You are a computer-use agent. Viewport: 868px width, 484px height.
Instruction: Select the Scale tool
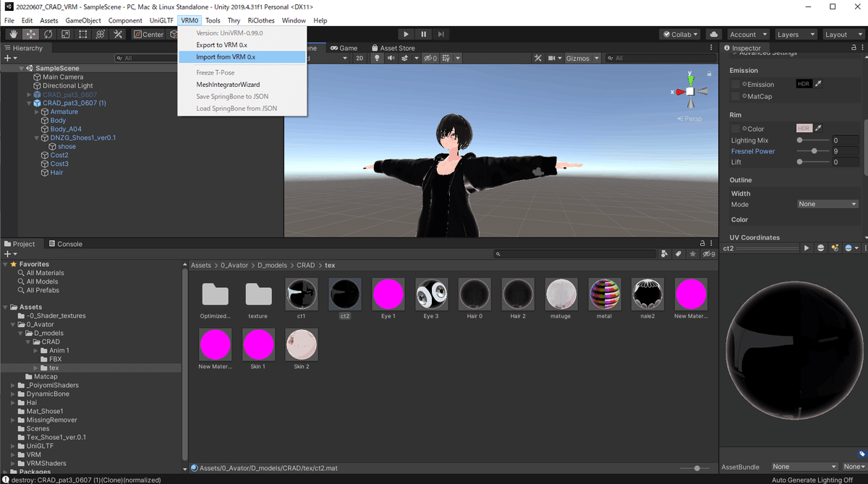(65, 34)
